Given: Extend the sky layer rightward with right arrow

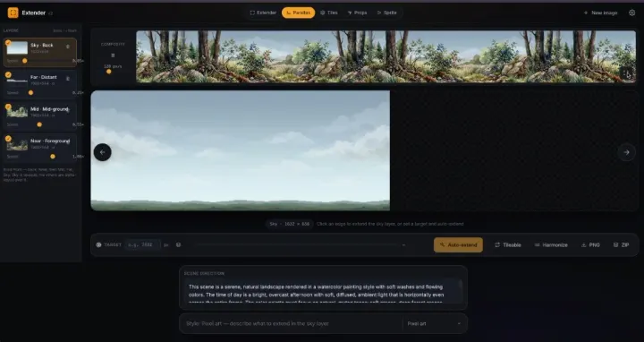Looking at the screenshot, I should (626, 152).
